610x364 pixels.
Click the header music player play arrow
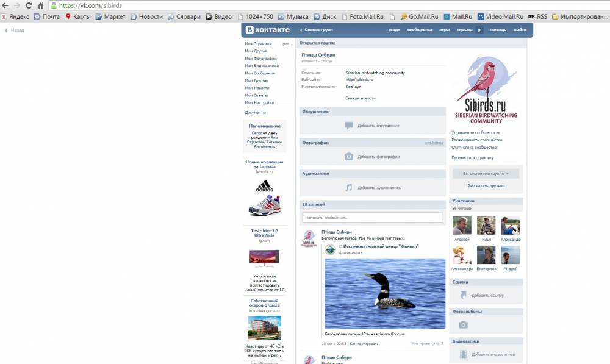click(x=479, y=30)
